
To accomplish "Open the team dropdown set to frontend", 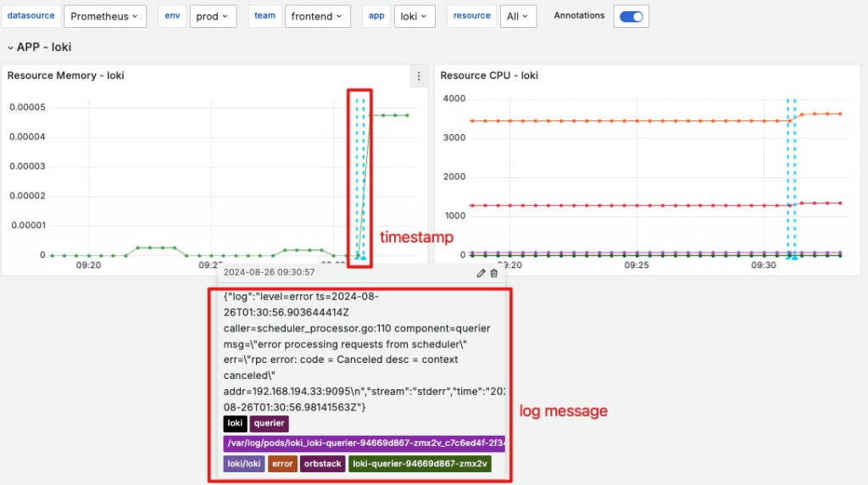I will 317,17.
